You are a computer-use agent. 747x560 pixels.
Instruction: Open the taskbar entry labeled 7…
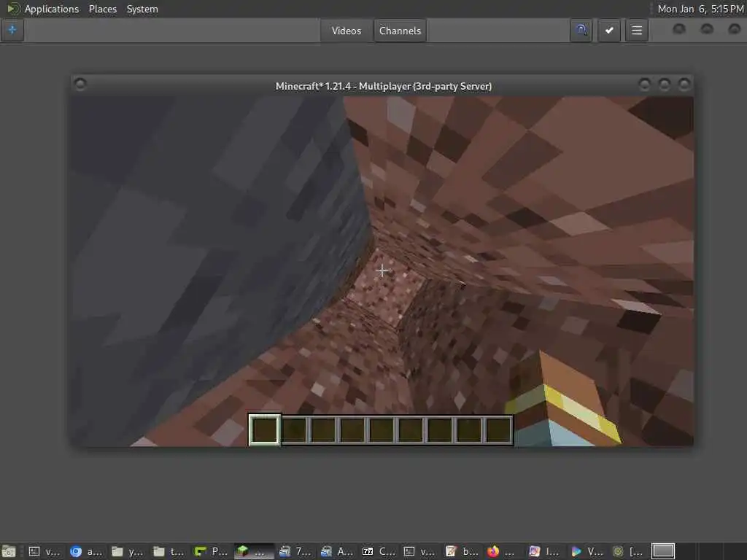click(295, 551)
